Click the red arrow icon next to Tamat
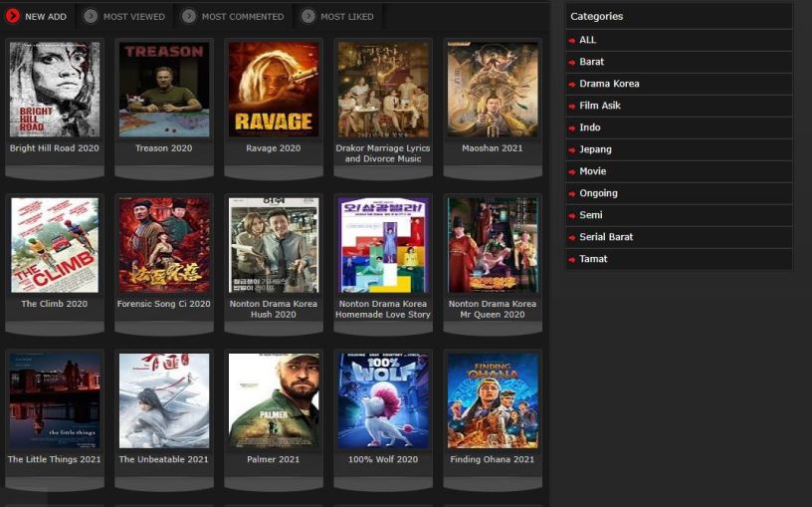Image resolution: width=812 pixels, height=507 pixels. point(572,259)
